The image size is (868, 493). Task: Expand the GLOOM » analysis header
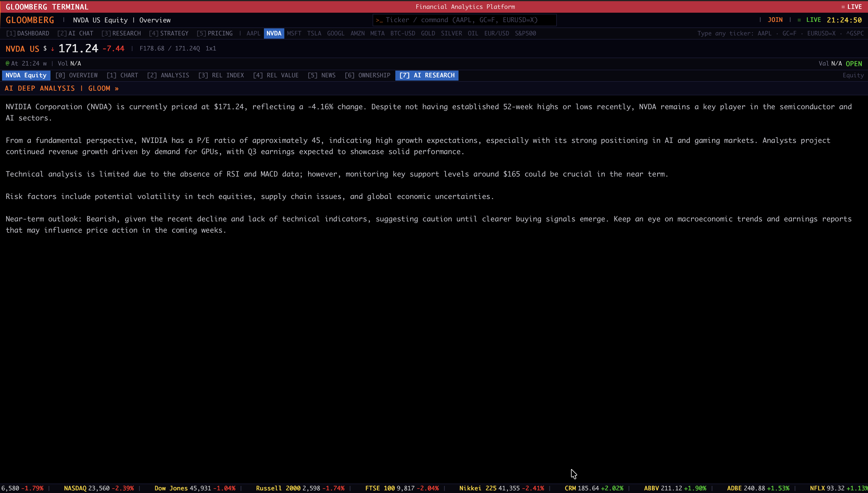[x=103, y=88]
